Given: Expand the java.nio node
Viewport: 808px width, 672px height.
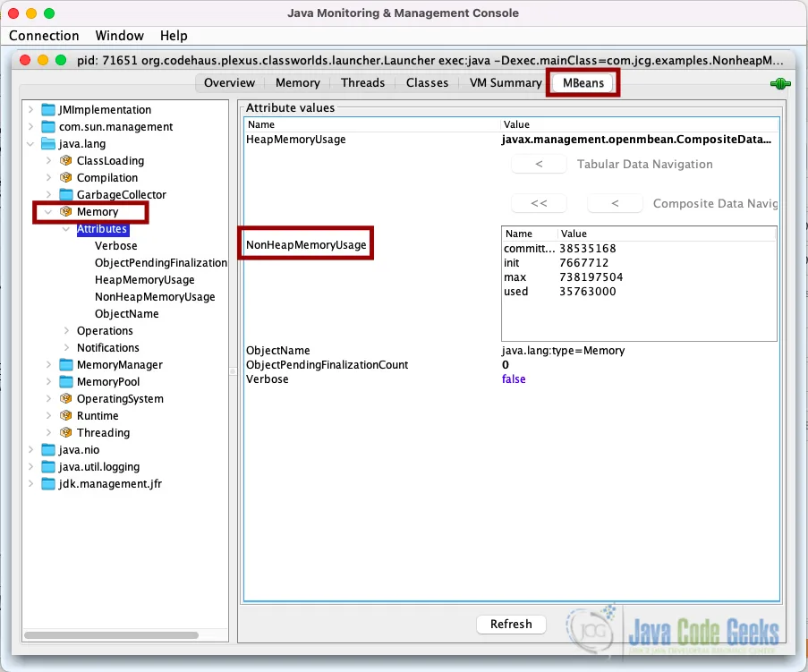Looking at the screenshot, I should tap(31, 450).
